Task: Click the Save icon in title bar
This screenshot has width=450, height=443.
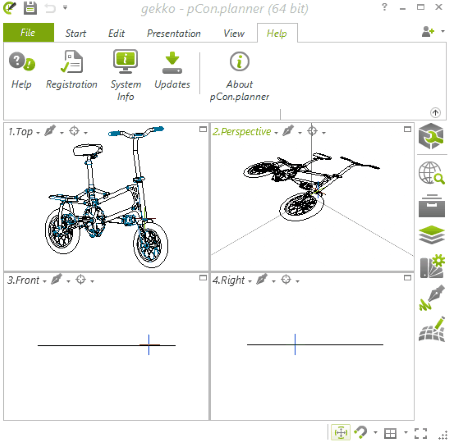Action: [30, 8]
